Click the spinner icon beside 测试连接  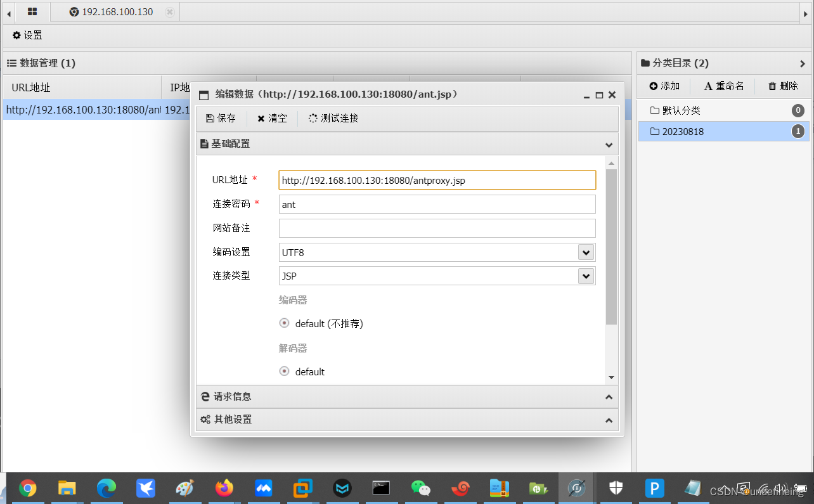point(313,119)
